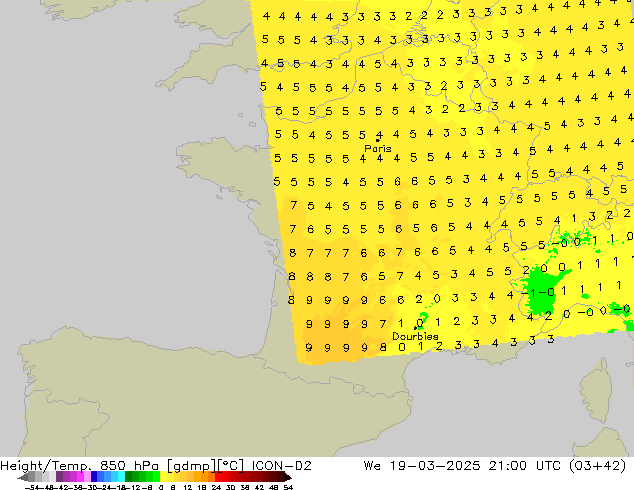Click the '-54' legend label
The height and width of the screenshot is (490, 634).
pos(34,487)
